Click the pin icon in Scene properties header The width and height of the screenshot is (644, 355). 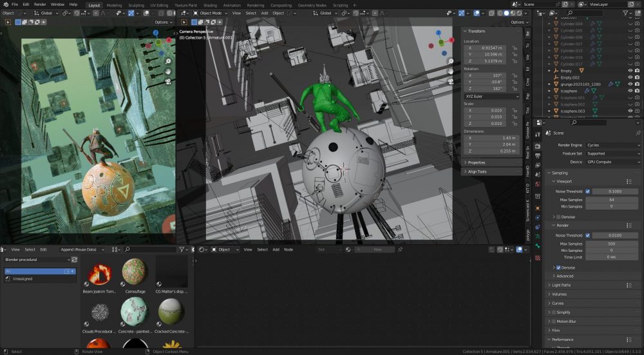coord(638,133)
